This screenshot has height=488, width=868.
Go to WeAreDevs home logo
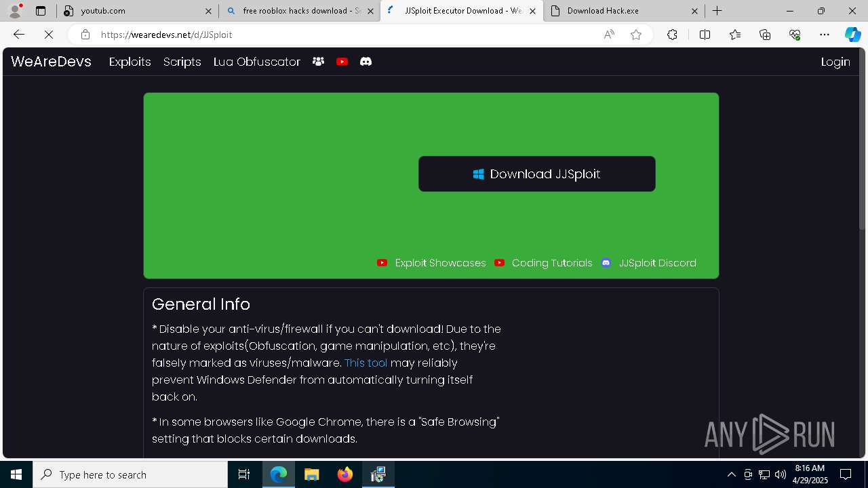(x=51, y=62)
